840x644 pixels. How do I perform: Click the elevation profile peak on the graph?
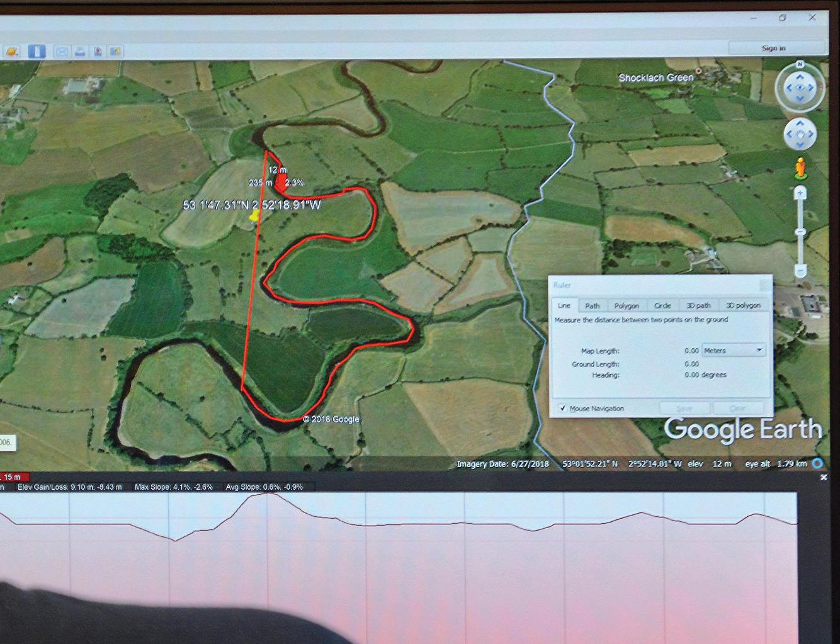pos(268,494)
